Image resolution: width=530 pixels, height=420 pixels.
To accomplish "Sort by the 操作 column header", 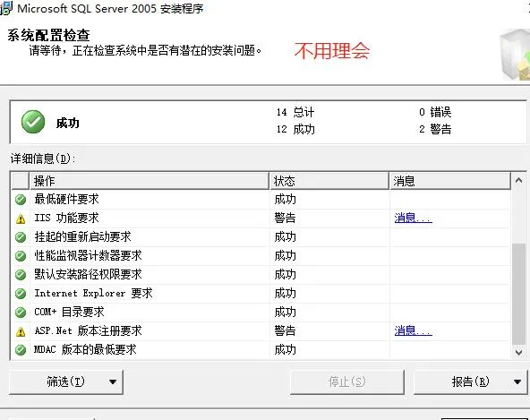I will click(150, 181).
